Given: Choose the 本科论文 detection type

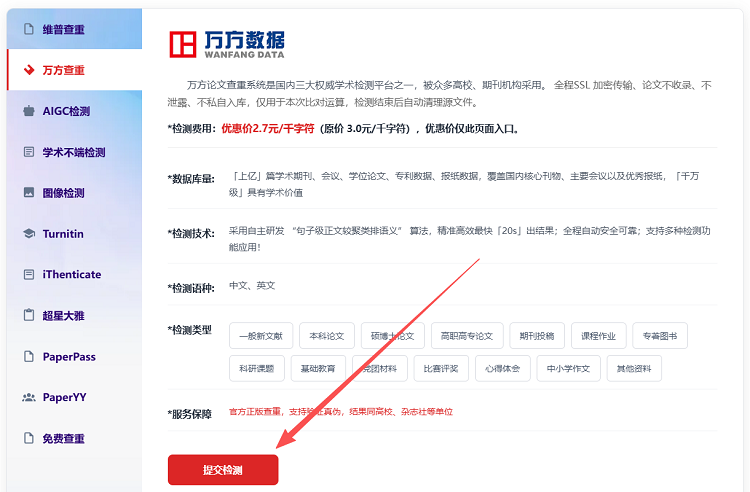Looking at the screenshot, I should 327,336.
